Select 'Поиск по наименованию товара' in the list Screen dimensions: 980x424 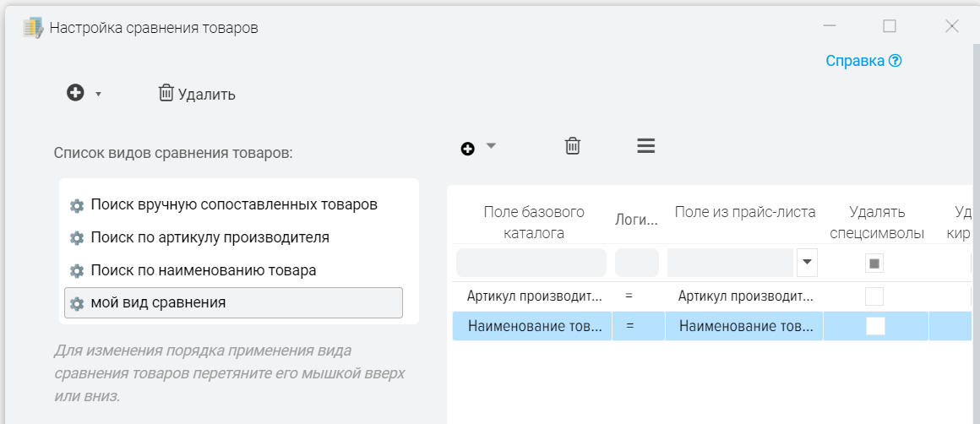(203, 271)
